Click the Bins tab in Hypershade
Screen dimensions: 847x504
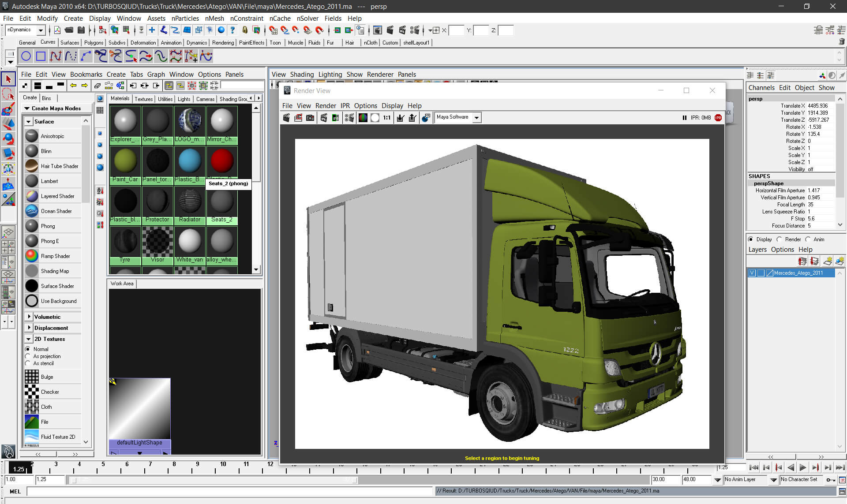click(46, 98)
